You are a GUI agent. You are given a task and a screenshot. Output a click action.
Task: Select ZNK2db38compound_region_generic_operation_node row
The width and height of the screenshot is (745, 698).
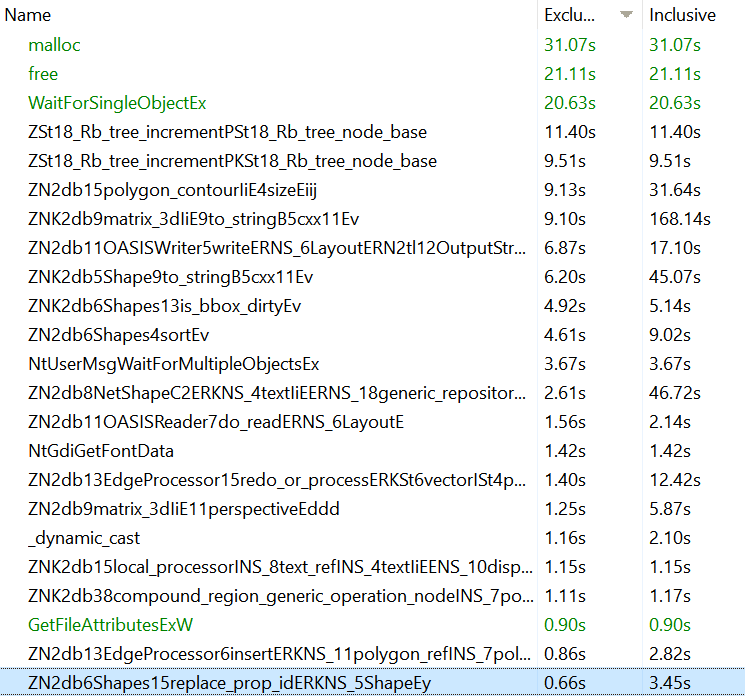372,596
